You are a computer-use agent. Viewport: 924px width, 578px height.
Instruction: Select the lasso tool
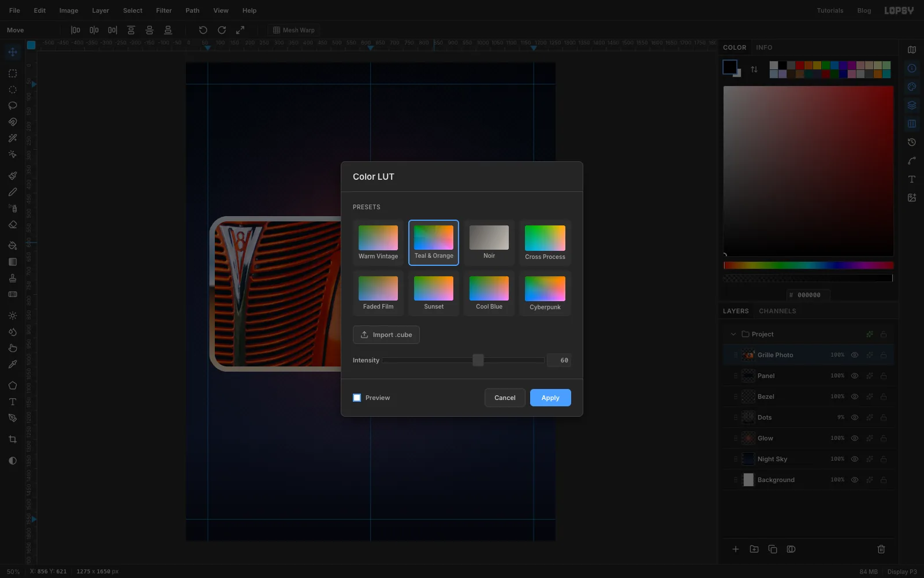(13, 106)
